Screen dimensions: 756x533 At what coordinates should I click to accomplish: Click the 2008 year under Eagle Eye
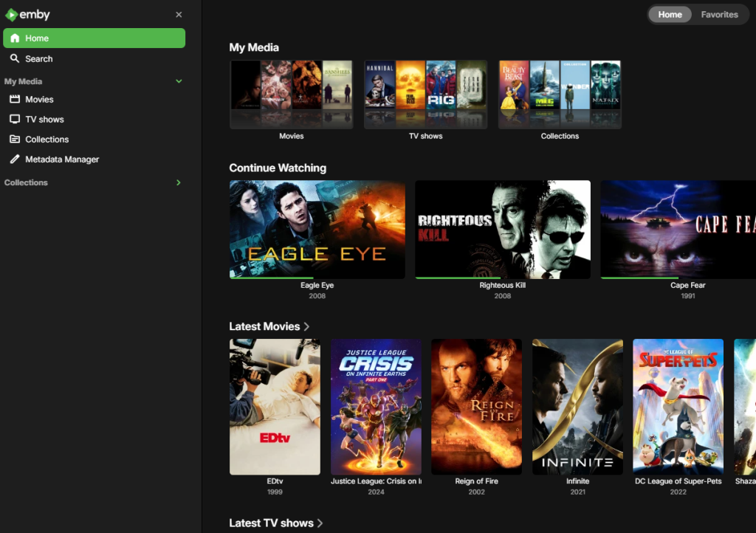point(317,296)
